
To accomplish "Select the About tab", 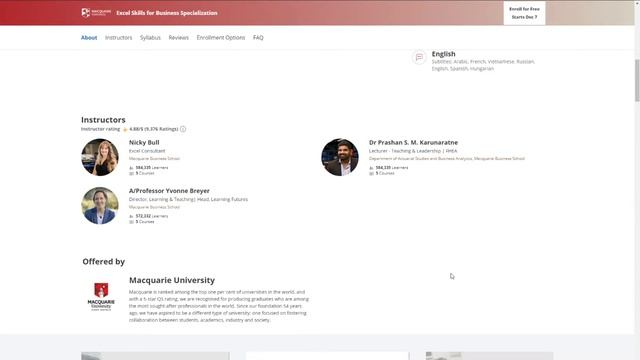I will [x=89, y=38].
